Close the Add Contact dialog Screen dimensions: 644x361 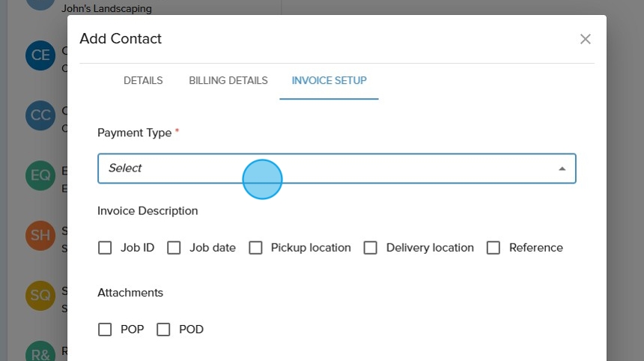point(586,39)
